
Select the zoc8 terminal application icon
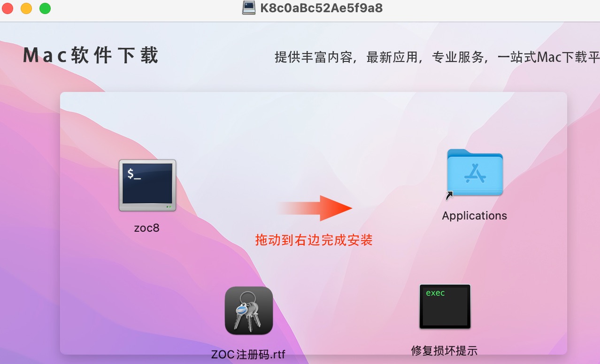[147, 185]
